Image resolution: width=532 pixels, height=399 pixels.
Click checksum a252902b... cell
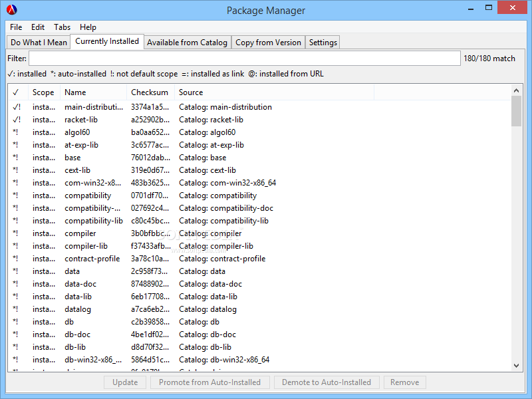coord(150,120)
